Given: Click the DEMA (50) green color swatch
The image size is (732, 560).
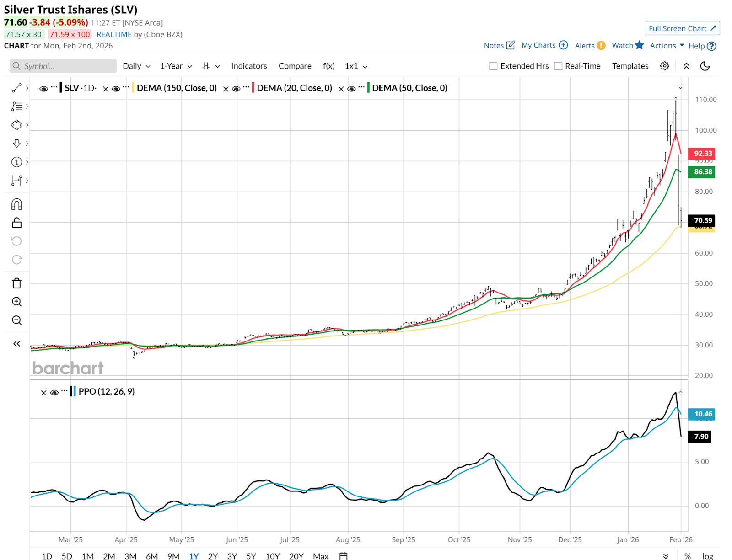Looking at the screenshot, I should (x=368, y=88).
